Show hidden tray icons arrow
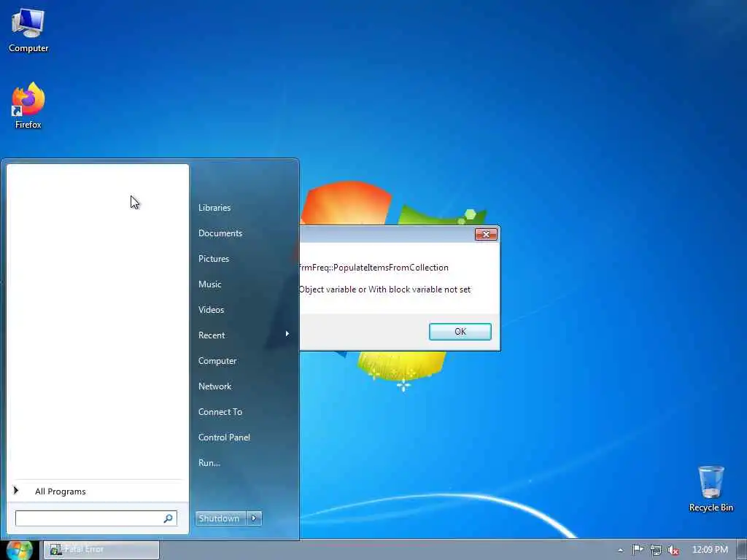 click(x=620, y=550)
